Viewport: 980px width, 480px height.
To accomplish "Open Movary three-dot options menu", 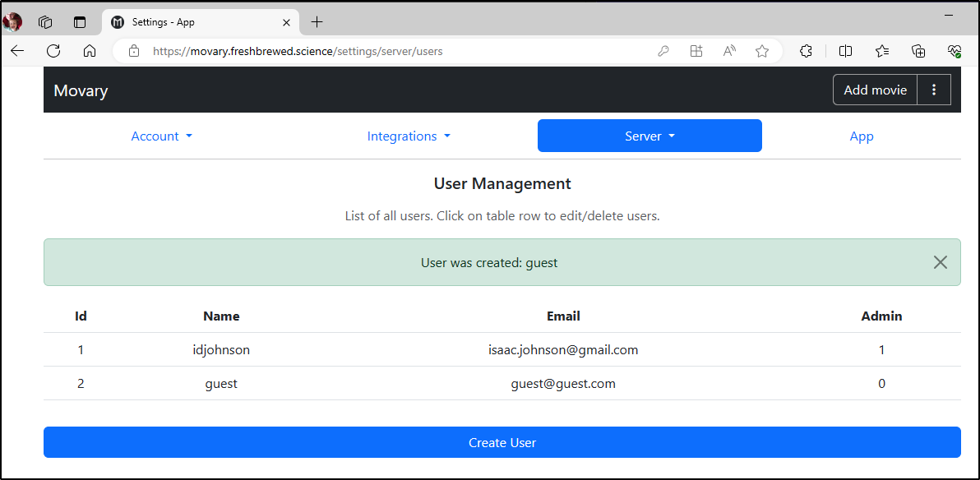I will pos(934,90).
